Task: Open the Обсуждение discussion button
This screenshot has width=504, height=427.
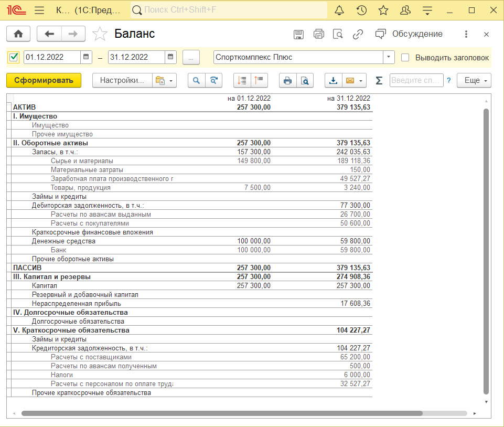Action: coord(409,34)
